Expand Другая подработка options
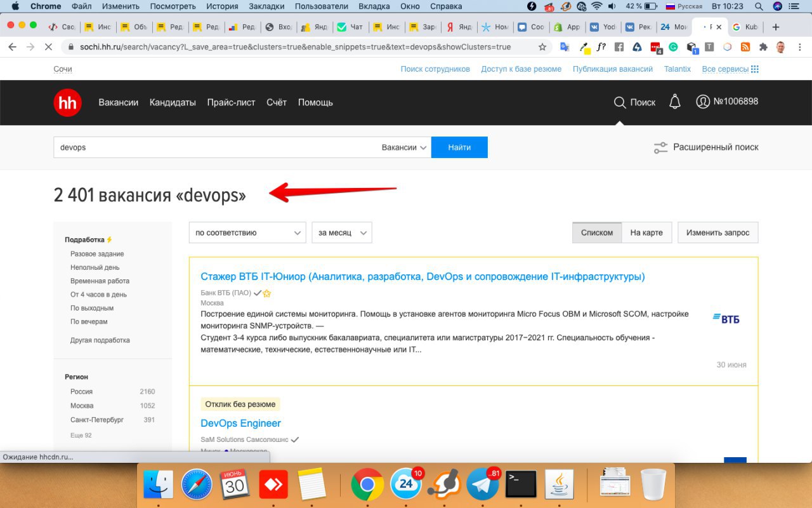The height and width of the screenshot is (508, 812). click(100, 340)
